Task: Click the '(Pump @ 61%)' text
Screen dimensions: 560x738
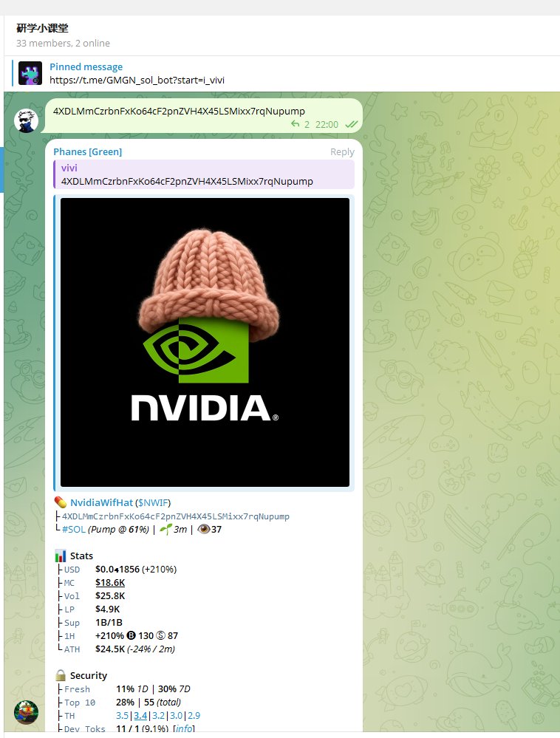Action: pos(119,530)
